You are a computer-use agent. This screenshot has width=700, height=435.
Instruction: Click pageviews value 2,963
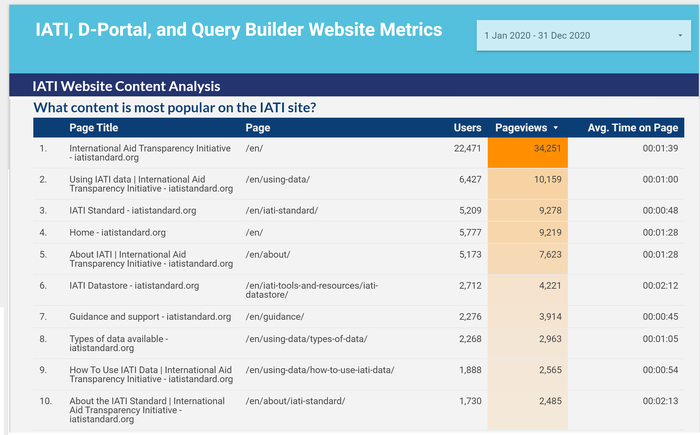pos(550,339)
